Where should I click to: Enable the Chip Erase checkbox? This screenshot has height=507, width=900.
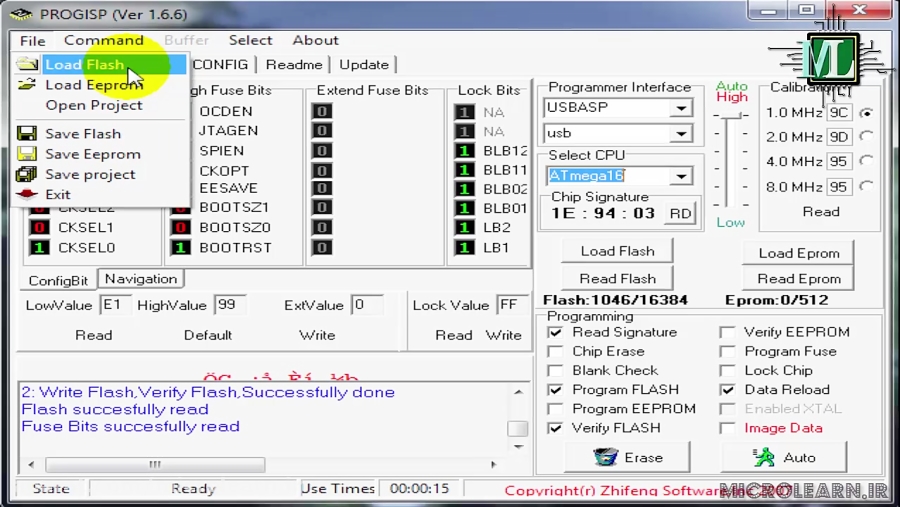point(556,352)
